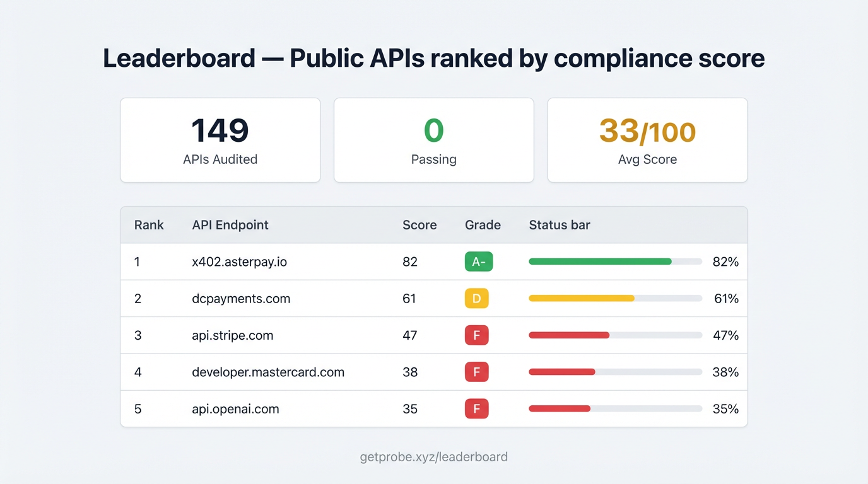Click the 149 APIs Audited stat card
The height and width of the screenshot is (484, 868).
point(220,140)
